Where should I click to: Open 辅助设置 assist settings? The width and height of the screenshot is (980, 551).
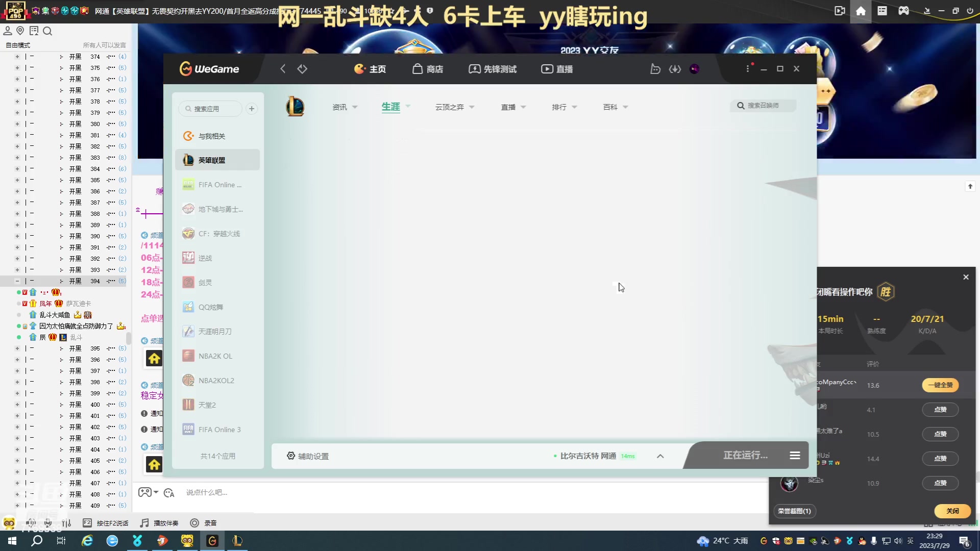pos(308,456)
